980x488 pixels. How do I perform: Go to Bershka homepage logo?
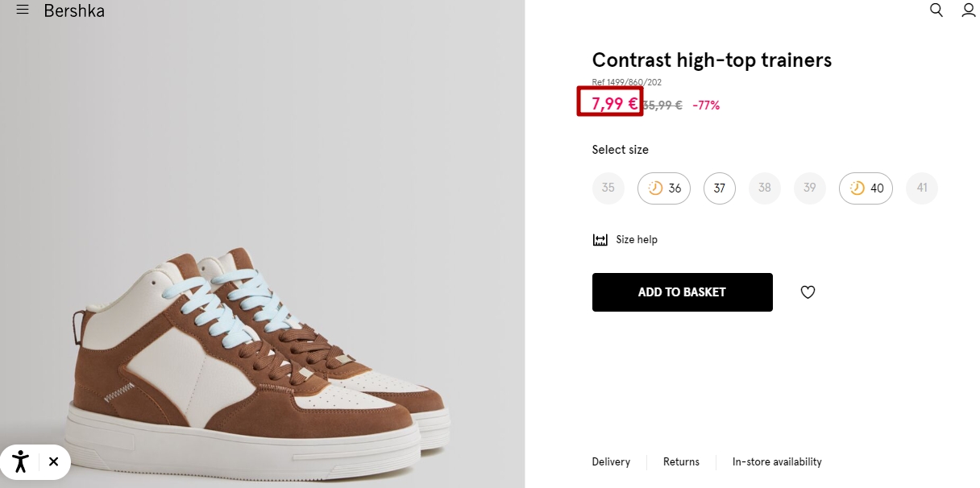point(74,11)
